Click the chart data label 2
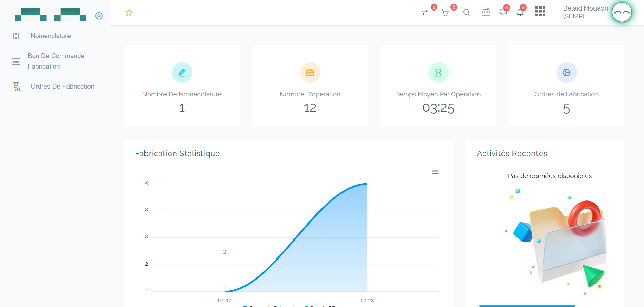This screenshot has height=307, width=644. [225, 252]
